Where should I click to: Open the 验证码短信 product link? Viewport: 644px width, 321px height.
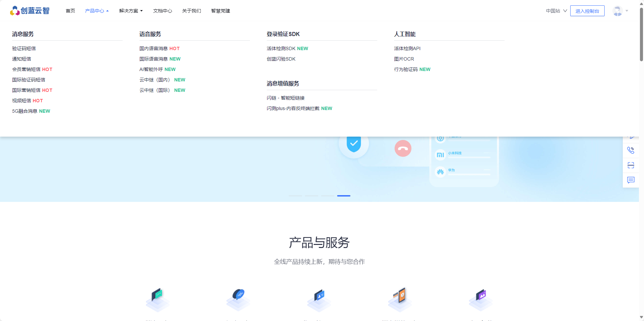click(24, 48)
